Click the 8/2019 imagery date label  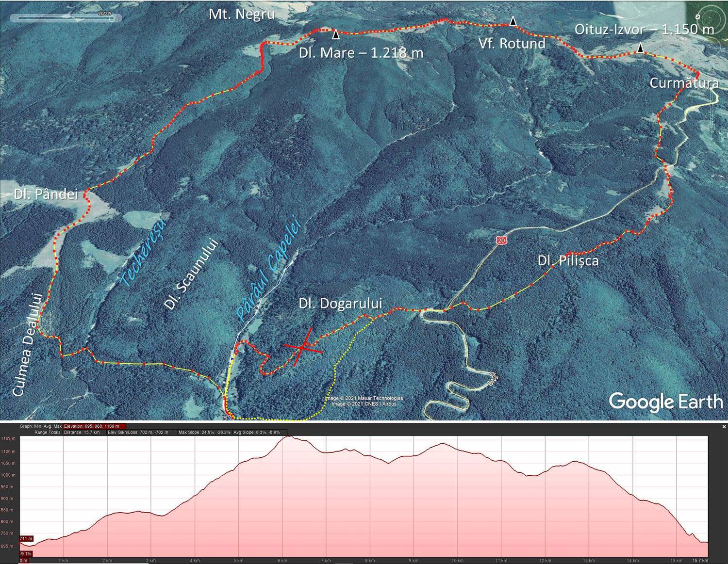104,13
